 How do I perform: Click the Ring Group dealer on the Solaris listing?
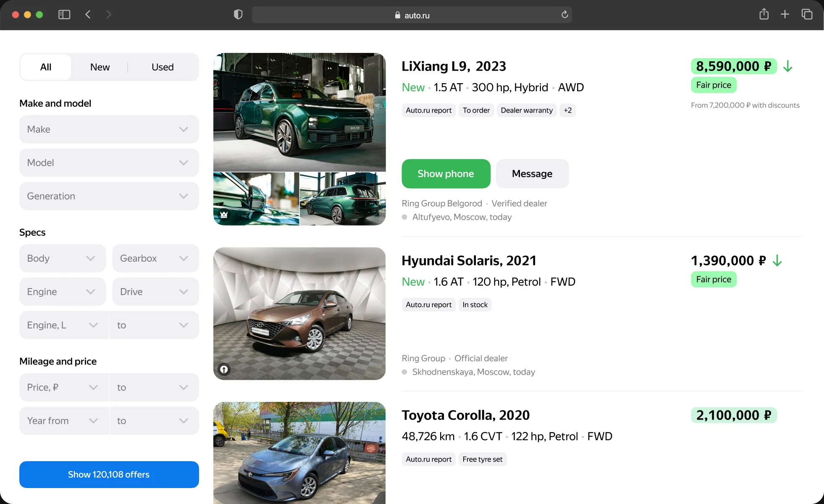click(423, 359)
